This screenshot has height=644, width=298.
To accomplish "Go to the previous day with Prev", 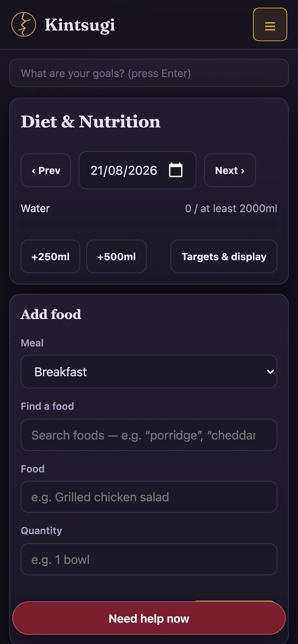I will pyautogui.click(x=46, y=170).
